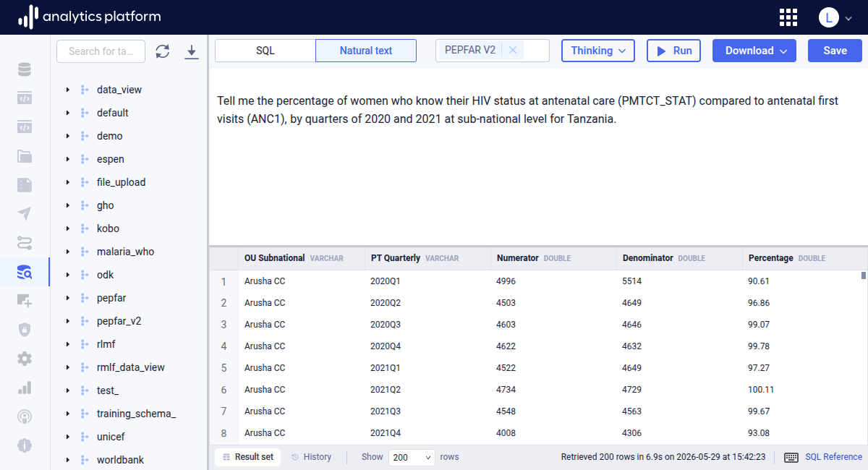Image resolution: width=868 pixels, height=470 pixels.
Task: Select the unicef schema row
Action: coord(129,437)
